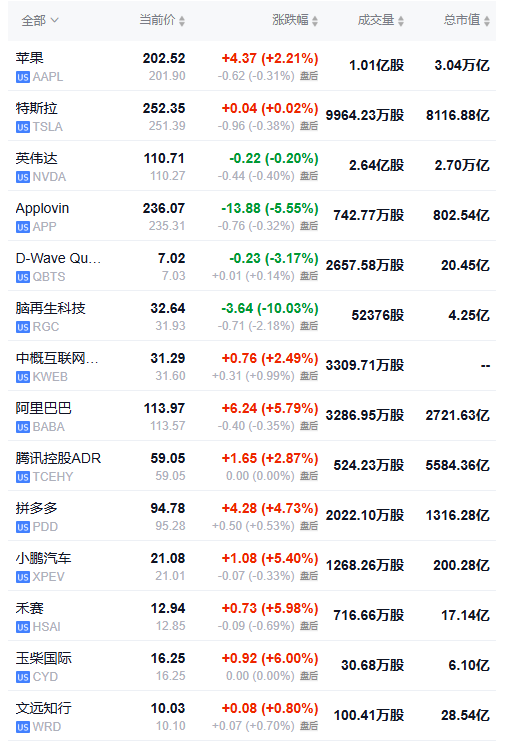Sort by 总市值 column arrows

[486, 21]
